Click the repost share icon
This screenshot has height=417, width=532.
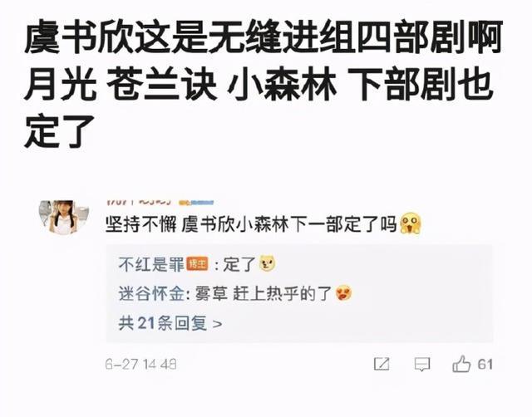[x=382, y=364]
